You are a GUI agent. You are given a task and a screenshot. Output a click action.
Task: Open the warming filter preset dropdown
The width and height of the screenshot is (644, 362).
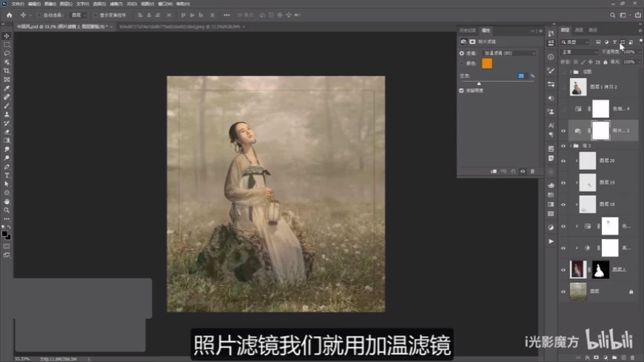pyautogui.click(x=509, y=53)
